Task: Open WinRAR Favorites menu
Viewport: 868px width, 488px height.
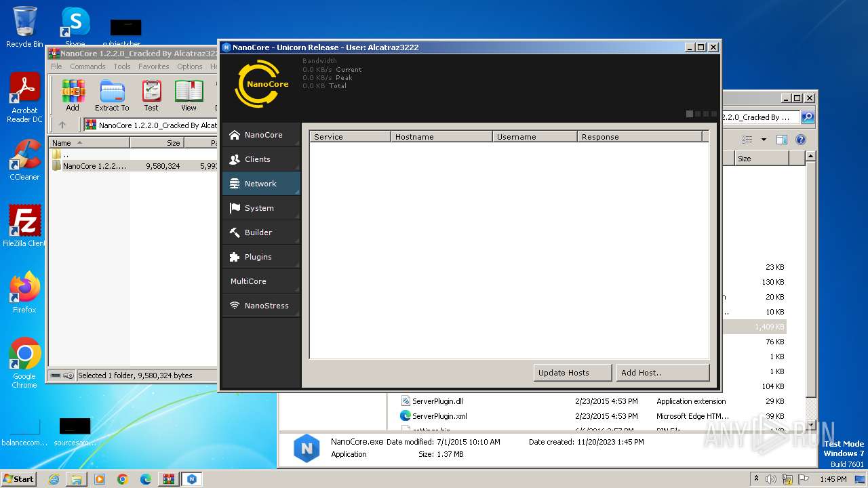Action: click(x=154, y=66)
